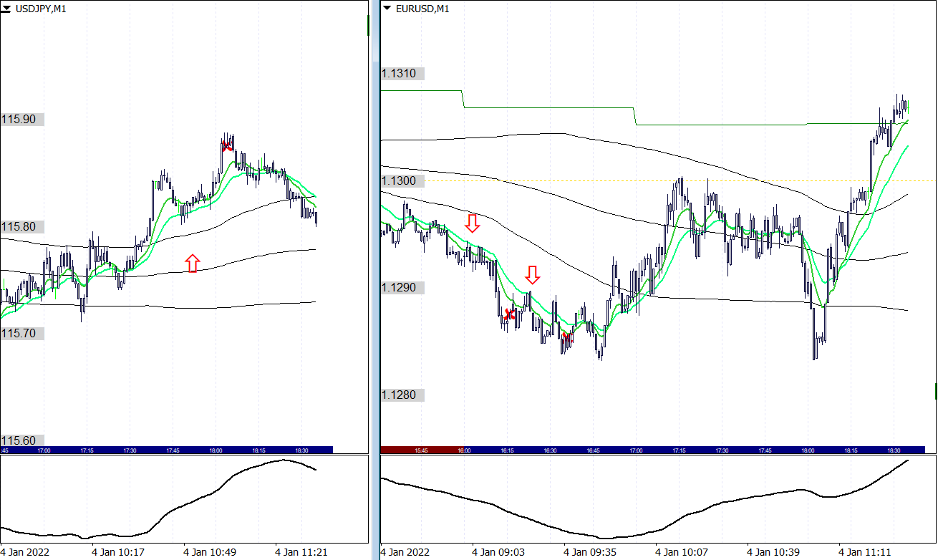Select the 115.90 price label on USDJPY

click(19, 120)
